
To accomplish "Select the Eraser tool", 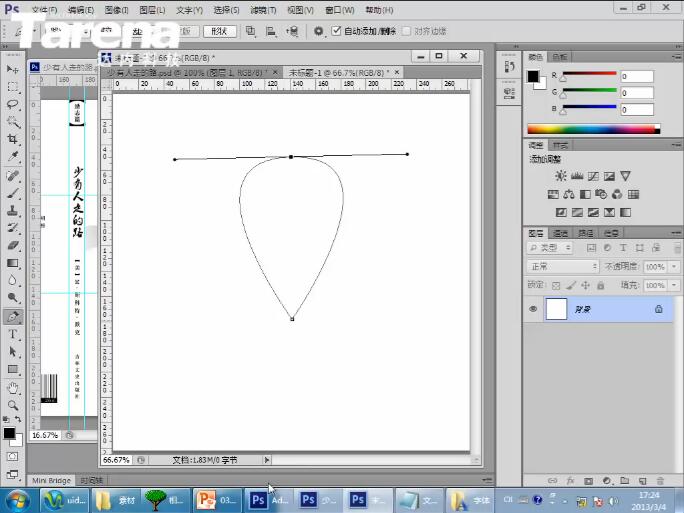I will pyautogui.click(x=13, y=246).
